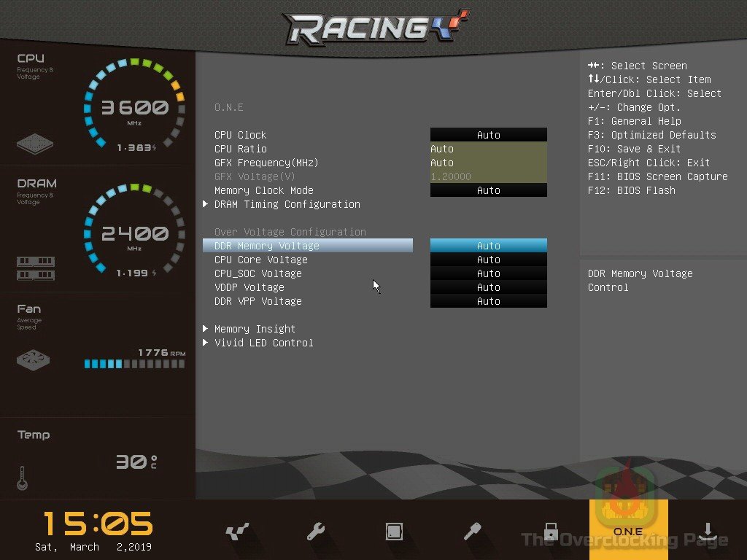Open the CPU Clock Auto value field
747x560 pixels.
pyautogui.click(x=488, y=135)
